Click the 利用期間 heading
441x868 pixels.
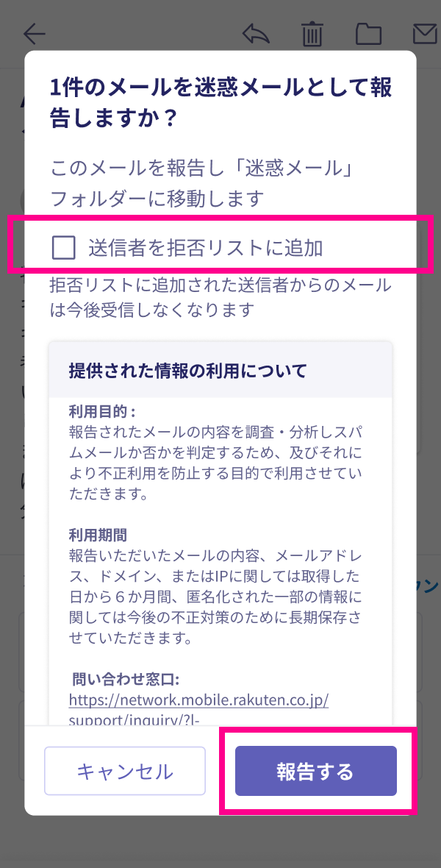[x=98, y=535]
